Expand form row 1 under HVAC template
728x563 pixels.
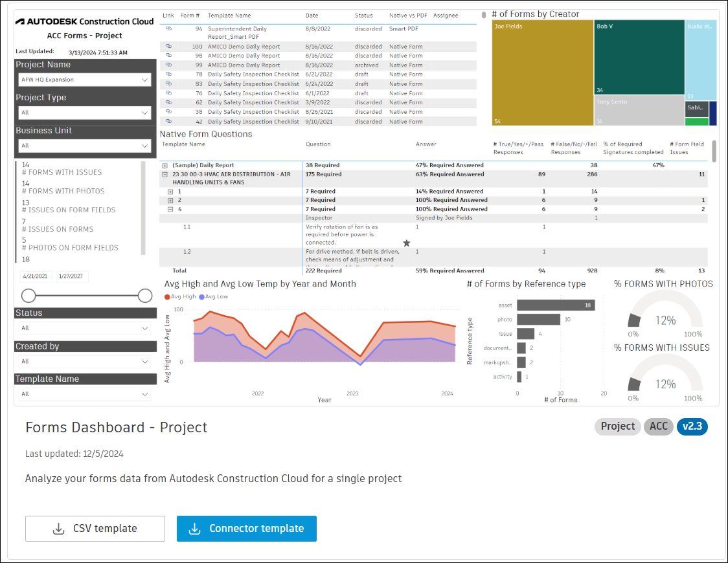coord(170,192)
